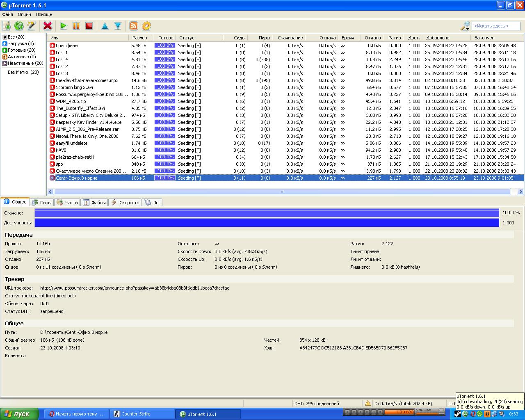Open Preferences via the gear icon
The width and height of the screenshot is (525, 420).
(x=146, y=26)
